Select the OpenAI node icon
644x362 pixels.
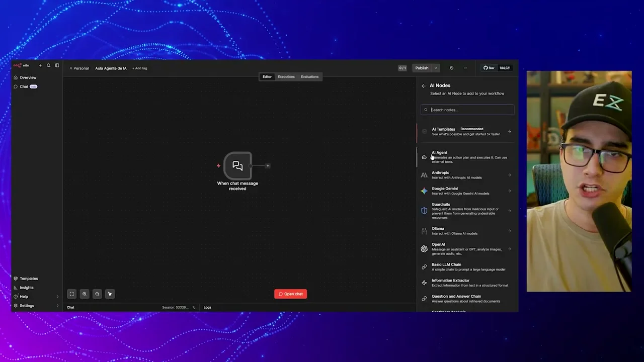click(x=424, y=249)
